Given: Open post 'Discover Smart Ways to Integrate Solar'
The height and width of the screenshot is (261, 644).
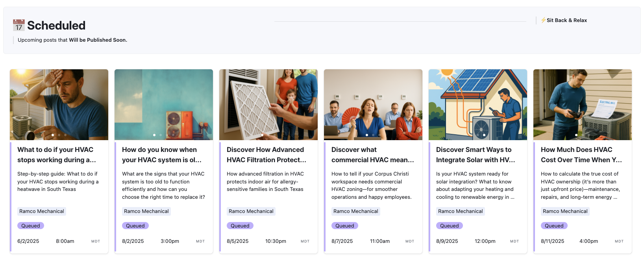Looking at the screenshot, I should pos(476,155).
